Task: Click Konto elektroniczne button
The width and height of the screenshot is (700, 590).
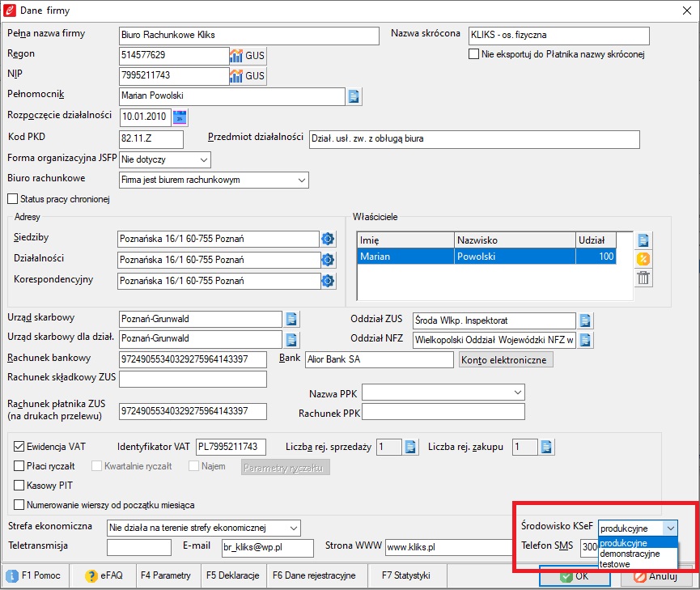Action: tap(506, 359)
